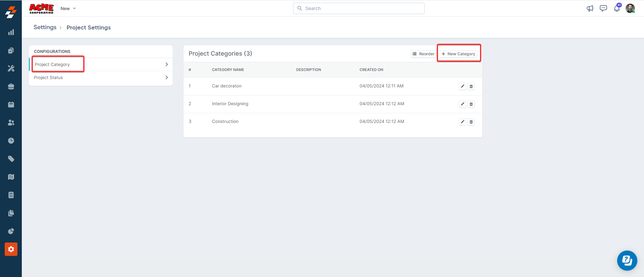This screenshot has height=277, width=644.
Task: Click the edit pencil for Interior Designing
Action: [462, 104]
